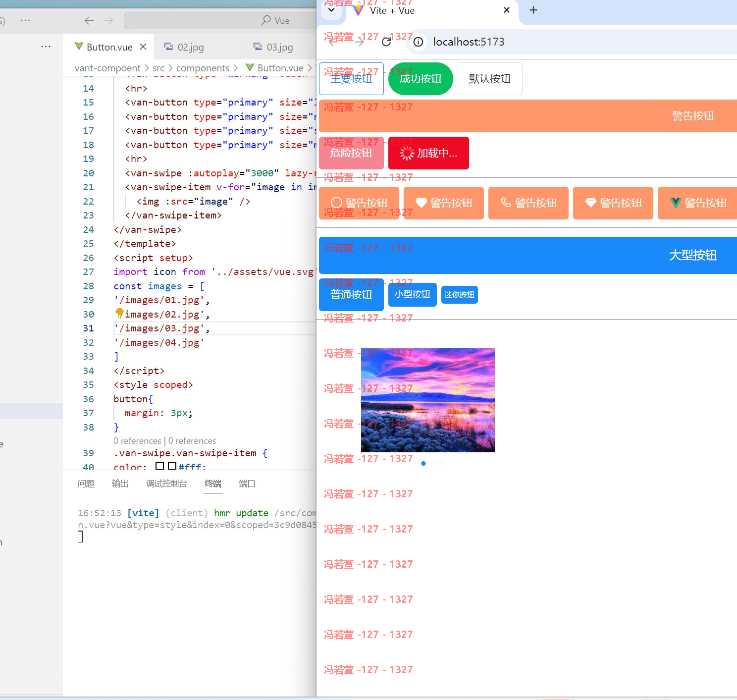Click the "const images = [" code line
Viewport: 737px width, 700px height.
point(159,286)
